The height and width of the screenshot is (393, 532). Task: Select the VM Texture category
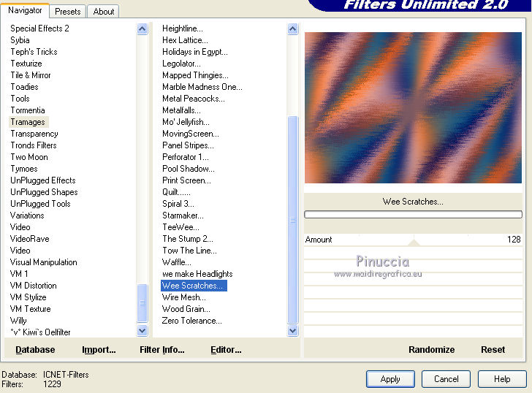pyautogui.click(x=31, y=309)
